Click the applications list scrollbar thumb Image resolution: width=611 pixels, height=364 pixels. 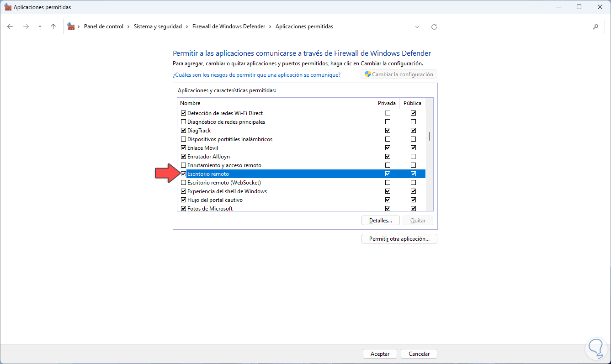point(429,136)
